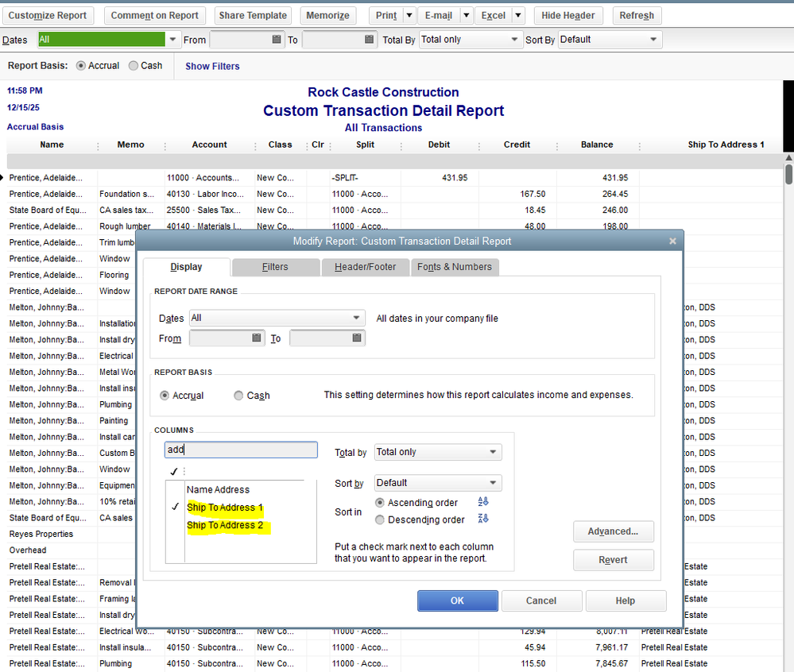Click Share Template button
794x672 pixels.
click(x=253, y=16)
